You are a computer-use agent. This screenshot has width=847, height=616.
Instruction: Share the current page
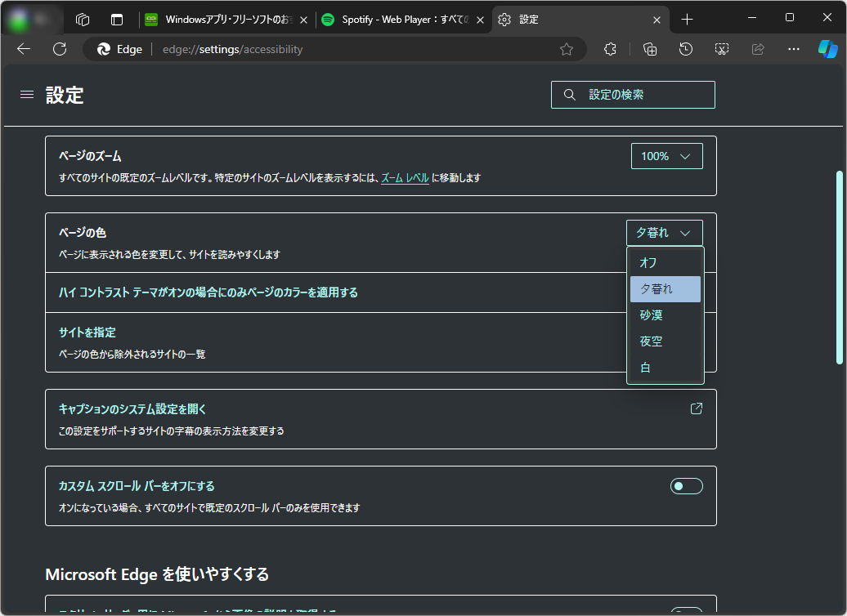pyautogui.click(x=757, y=49)
